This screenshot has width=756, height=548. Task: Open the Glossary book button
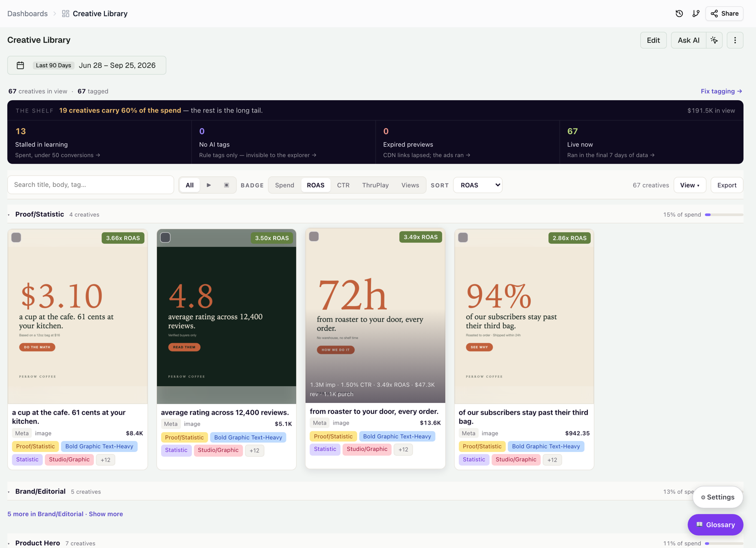(715, 525)
